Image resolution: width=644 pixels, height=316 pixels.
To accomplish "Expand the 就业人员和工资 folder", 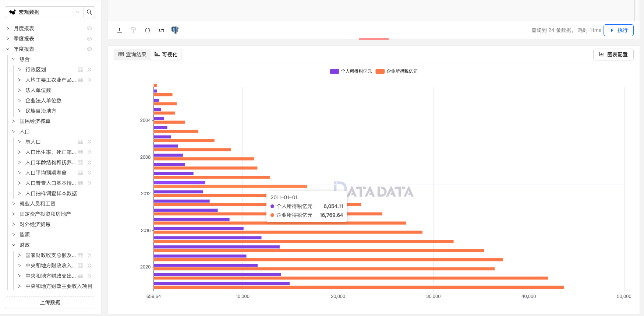I will pyautogui.click(x=14, y=204).
